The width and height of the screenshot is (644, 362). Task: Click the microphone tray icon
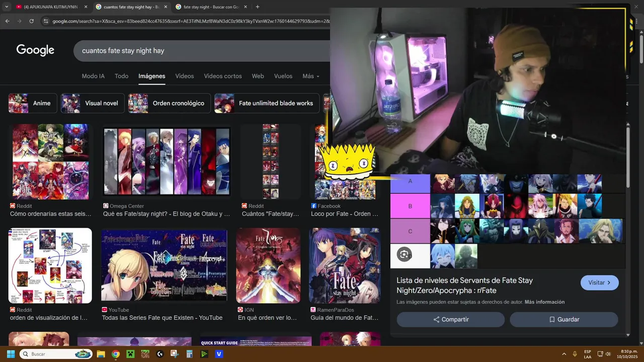coord(576,354)
